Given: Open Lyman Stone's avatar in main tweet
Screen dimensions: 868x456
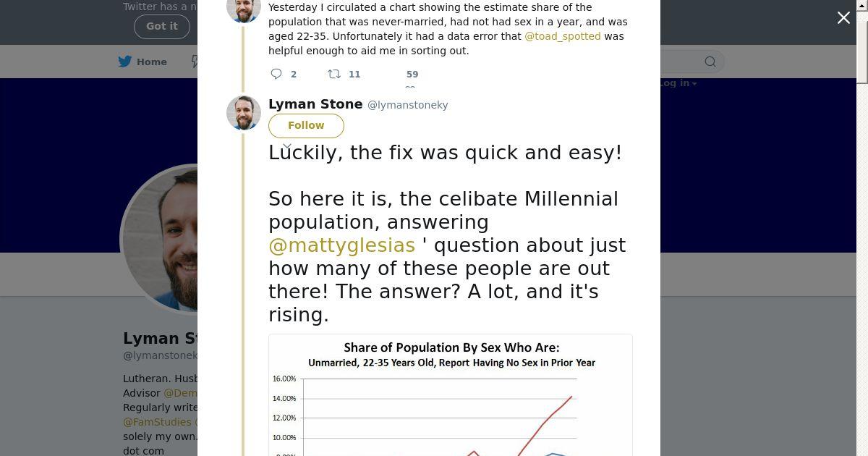Looking at the screenshot, I should pos(244,113).
